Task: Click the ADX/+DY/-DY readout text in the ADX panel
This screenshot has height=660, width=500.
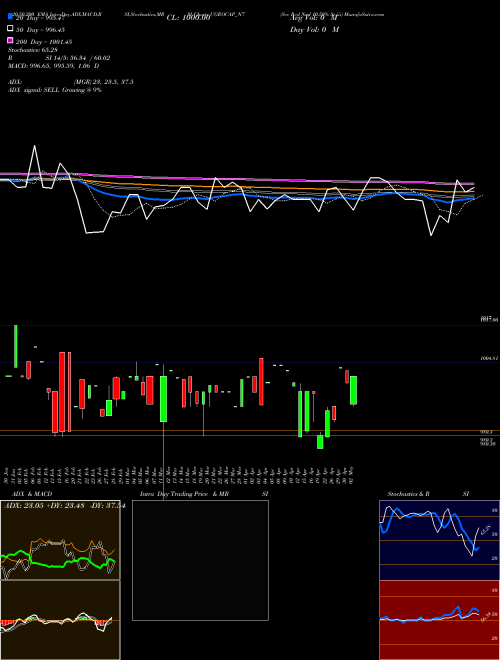Action: [x=64, y=506]
